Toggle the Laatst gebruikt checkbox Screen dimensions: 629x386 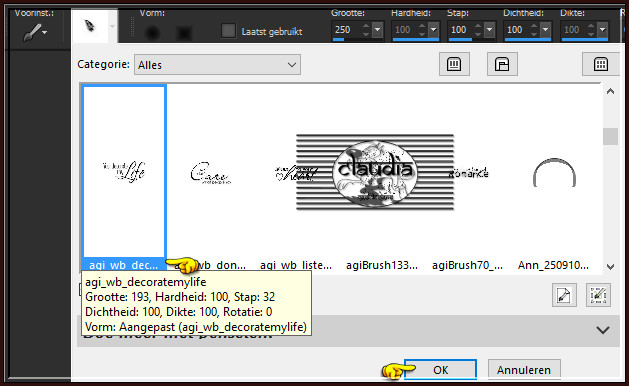click(228, 31)
